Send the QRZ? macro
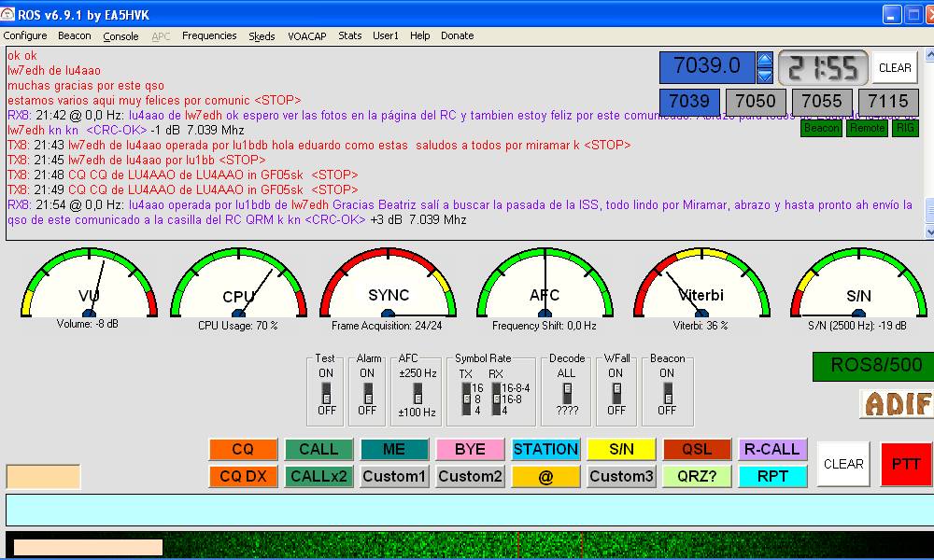Screen dimensions: 934x560 tap(697, 477)
